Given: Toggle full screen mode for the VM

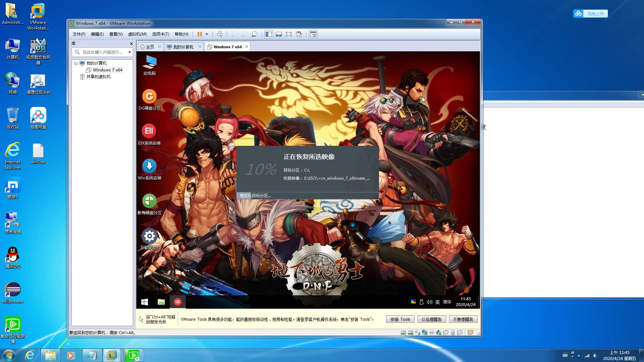Looking at the screenshot, I should pos(289,34).
